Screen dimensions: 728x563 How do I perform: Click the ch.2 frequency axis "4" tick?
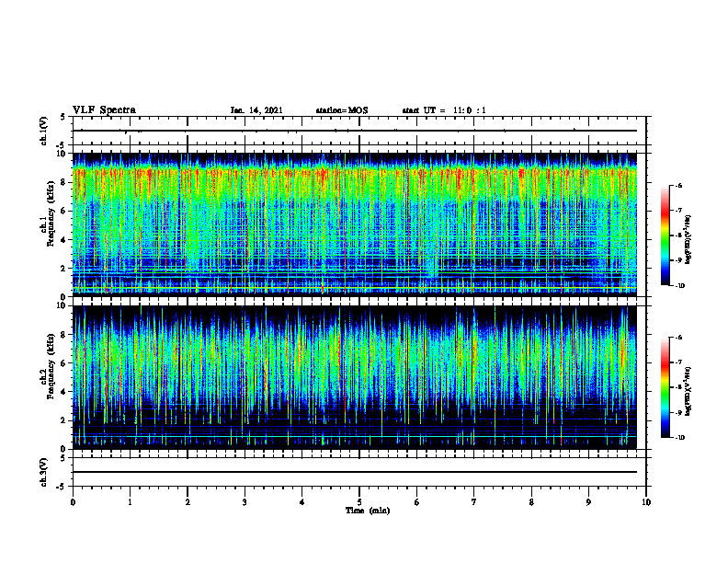tap(63, 392)
